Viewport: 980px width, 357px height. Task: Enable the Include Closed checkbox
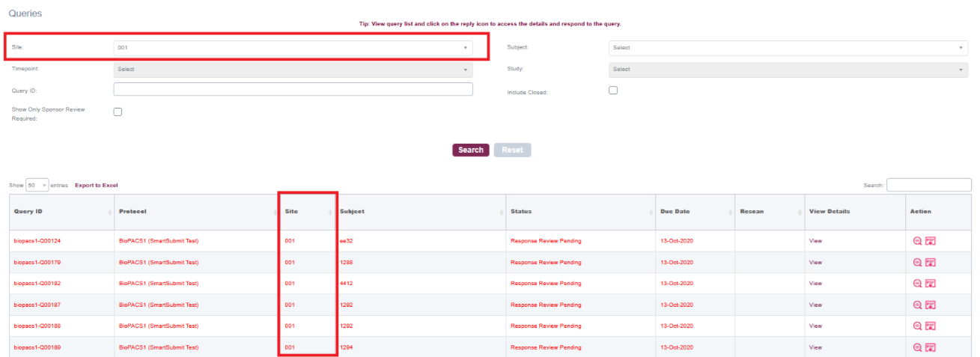coord(613,91)
